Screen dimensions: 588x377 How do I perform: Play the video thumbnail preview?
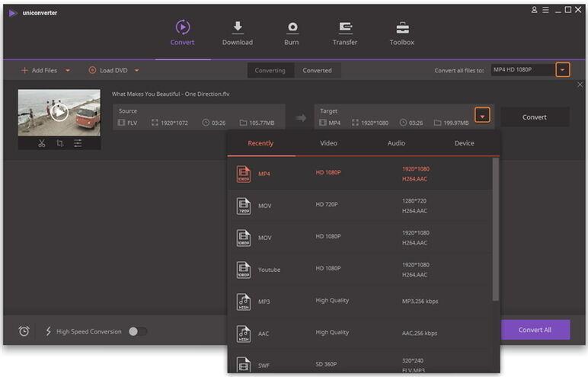[x=59, y=113]
